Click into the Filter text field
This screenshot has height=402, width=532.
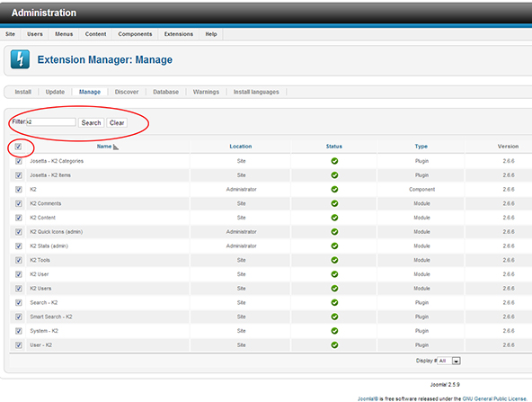(51, 122)
